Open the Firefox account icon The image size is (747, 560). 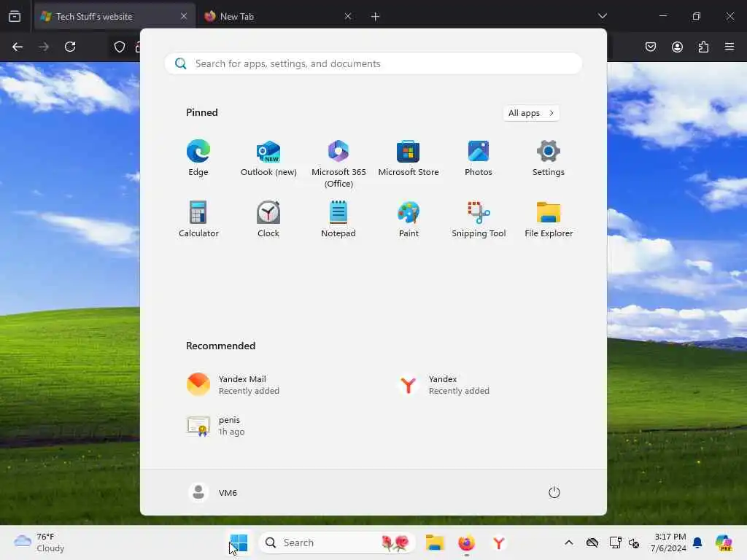tap(677, 47)
